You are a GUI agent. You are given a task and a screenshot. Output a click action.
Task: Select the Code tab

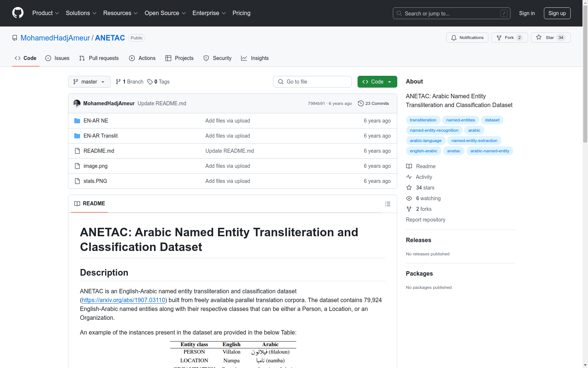click(x=26, y=58)
